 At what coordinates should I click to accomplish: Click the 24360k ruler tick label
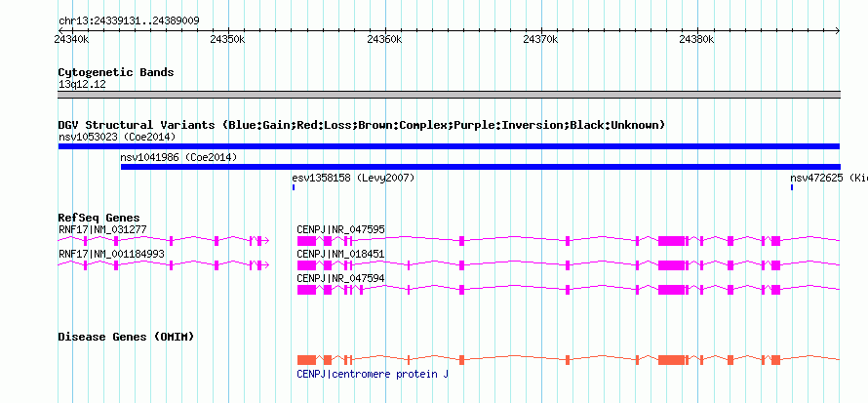pyautogui.click(x=384, y=40)
